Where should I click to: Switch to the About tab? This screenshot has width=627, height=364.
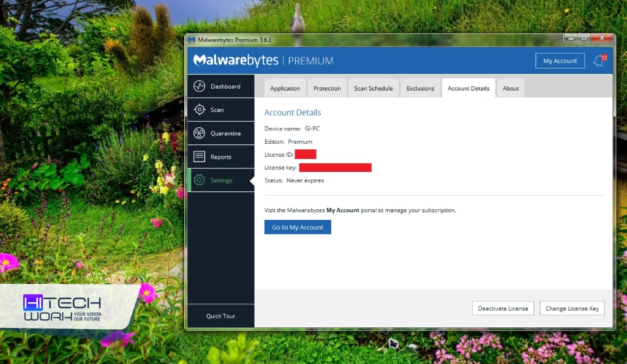click(x=511, y=88)
